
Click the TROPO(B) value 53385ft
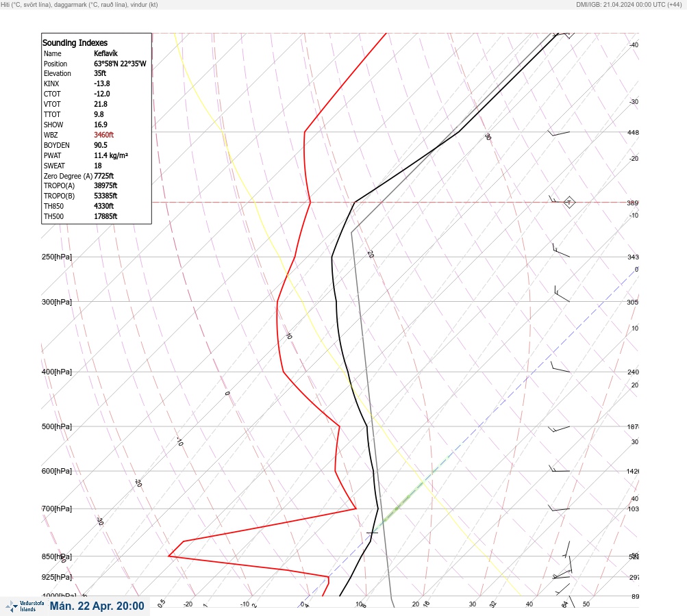pyautogui.click(x=105, y=196)
